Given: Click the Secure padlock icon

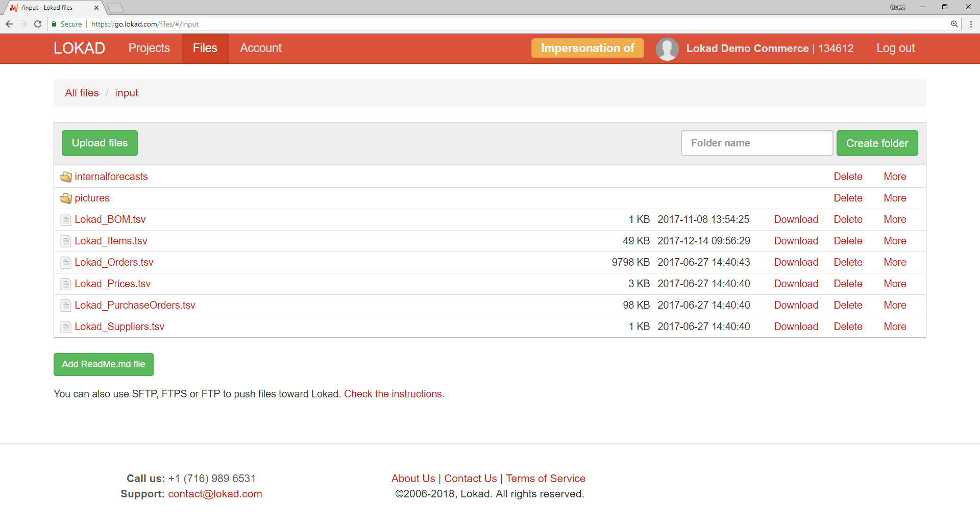Looking at the screenshot, I should (x=54, y=23).
